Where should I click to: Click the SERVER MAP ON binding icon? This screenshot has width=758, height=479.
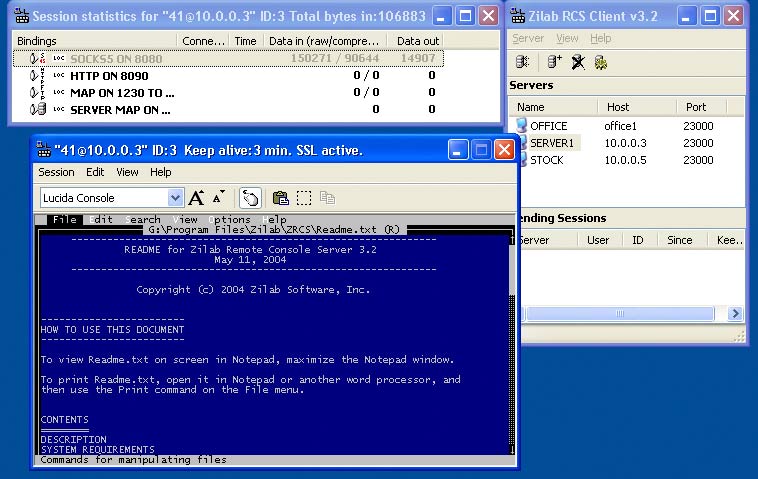tap(38, 110)
